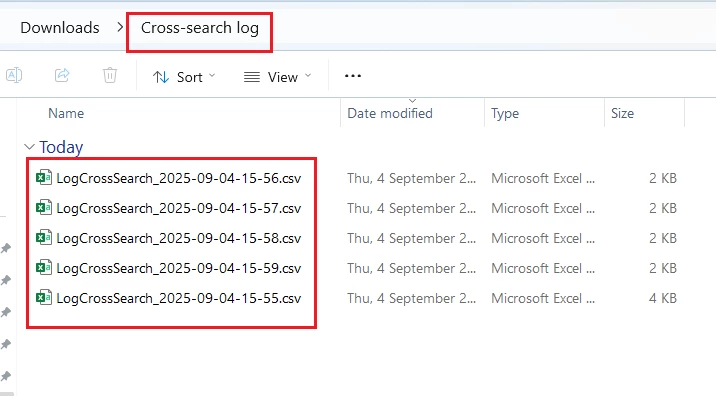Click the Today group header label
Image resolution: width=716 pixels, height=396 pixels.
[x=61, y=147]
